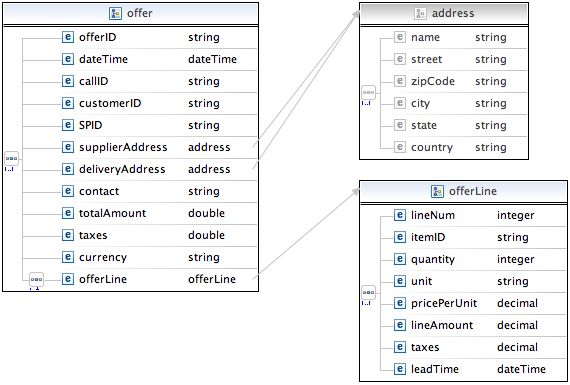Select the country element icon in address
The width and height of the screenshot is (570, 385).
click(400, 147)
